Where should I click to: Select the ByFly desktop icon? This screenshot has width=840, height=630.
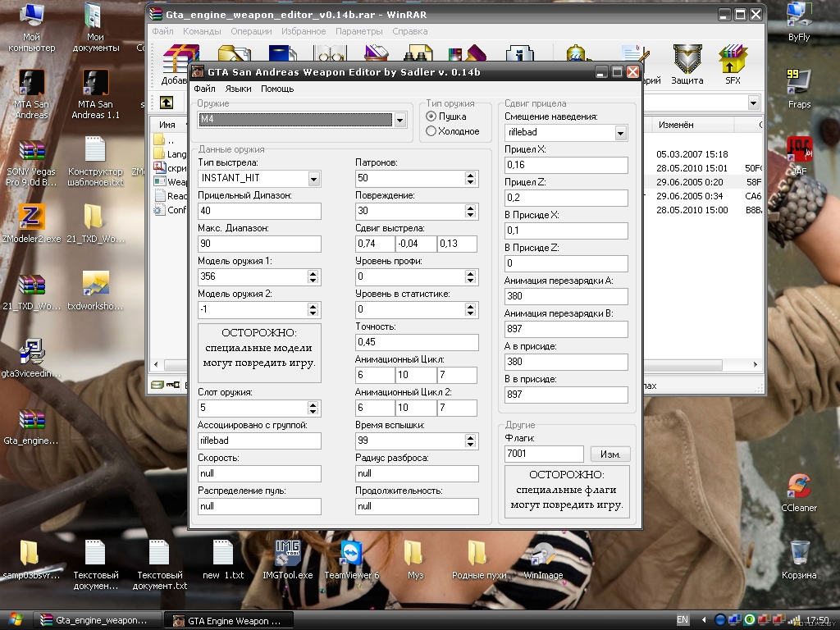(x=799, y=22)
